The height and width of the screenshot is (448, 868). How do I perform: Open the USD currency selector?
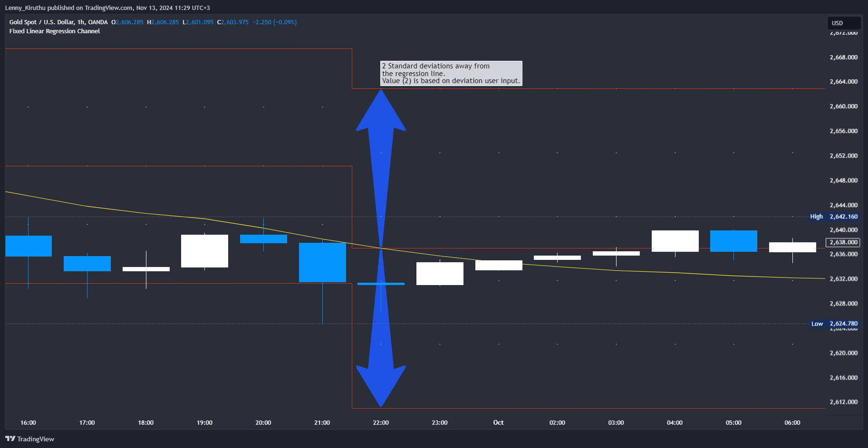click(844, 23)
